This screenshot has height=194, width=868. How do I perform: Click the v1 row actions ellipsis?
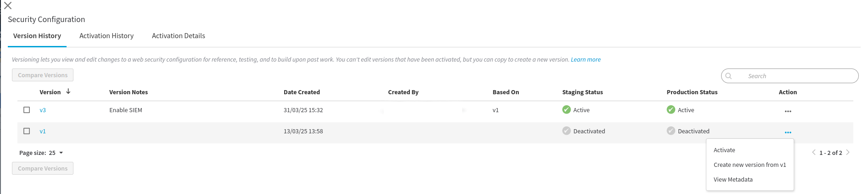pos(788,132)
